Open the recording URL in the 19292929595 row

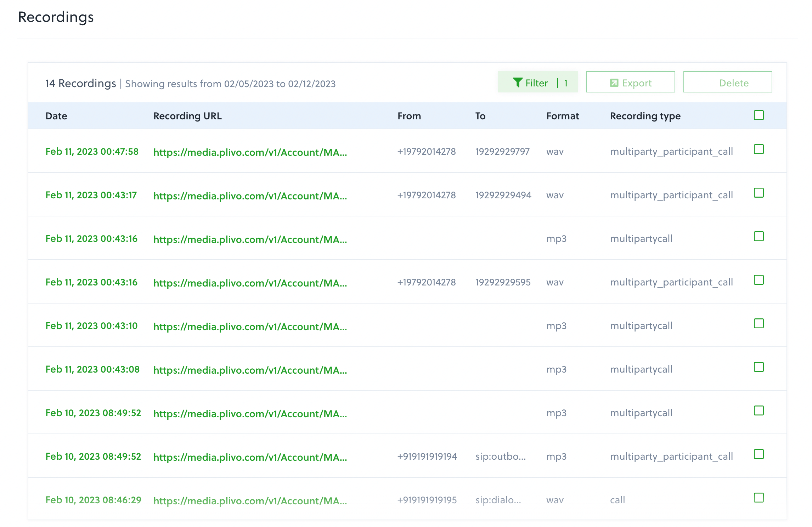[250, 283]
